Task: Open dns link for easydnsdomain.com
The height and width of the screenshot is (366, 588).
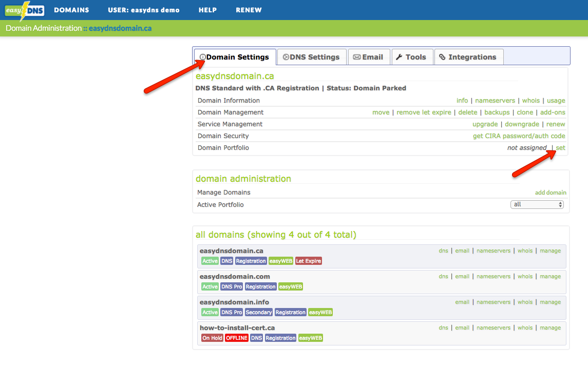Action: [x=443, y=276]
